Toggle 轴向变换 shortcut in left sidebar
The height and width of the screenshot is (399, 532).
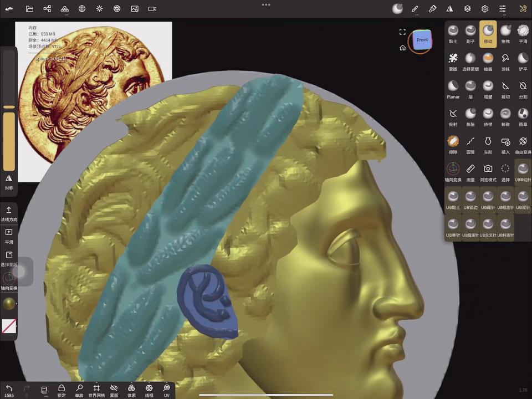click(x=9, y=282)
